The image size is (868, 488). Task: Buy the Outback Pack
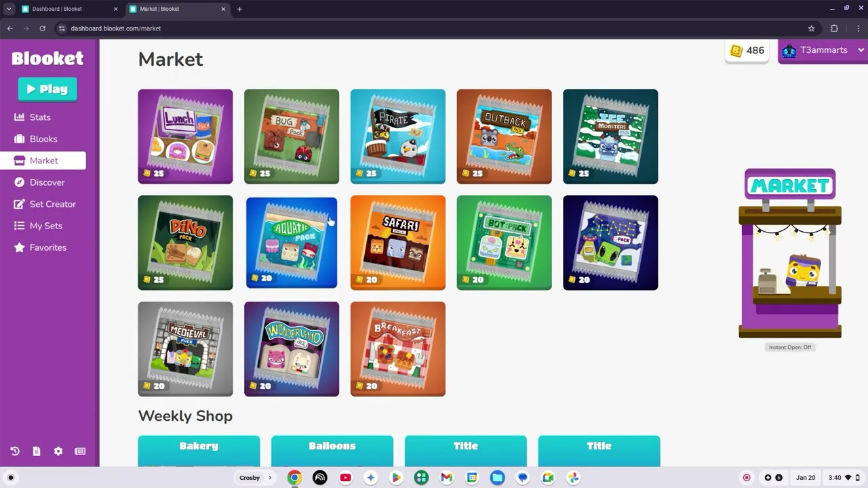(x=505, y=136)
